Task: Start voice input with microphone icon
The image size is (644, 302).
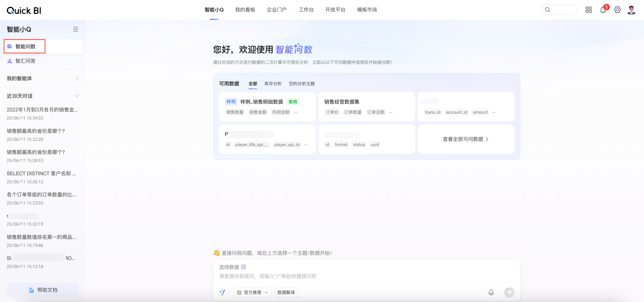Action: click(491, 292)
